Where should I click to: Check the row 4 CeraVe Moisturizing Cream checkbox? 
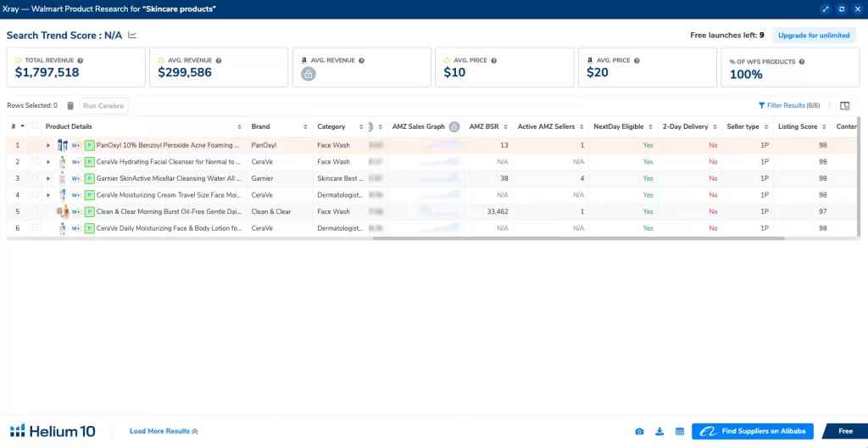pos(35,194)
